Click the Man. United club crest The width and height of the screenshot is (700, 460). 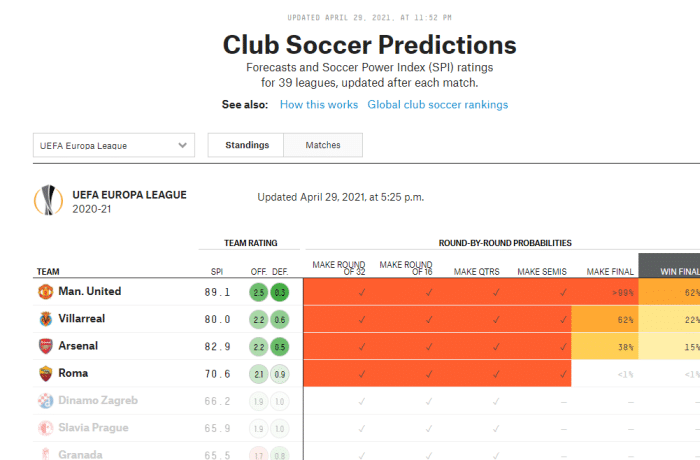pyautogui.click(x=46, y=292)
